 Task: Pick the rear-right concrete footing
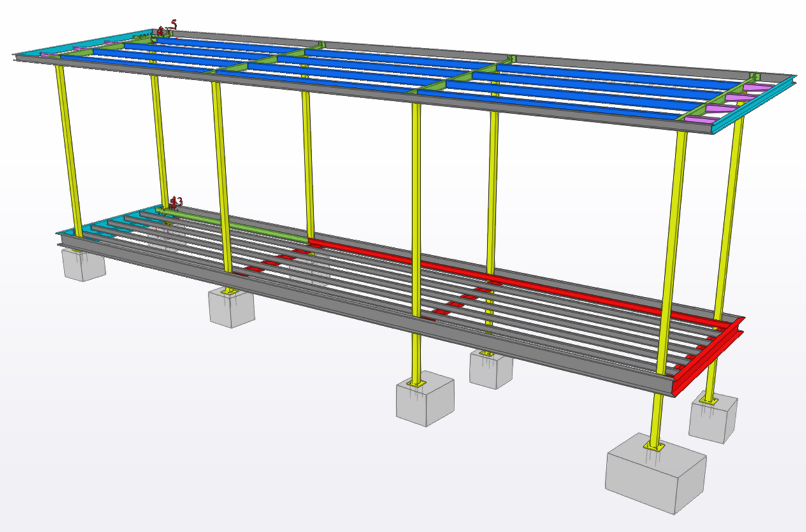click(x=713, y=420)
